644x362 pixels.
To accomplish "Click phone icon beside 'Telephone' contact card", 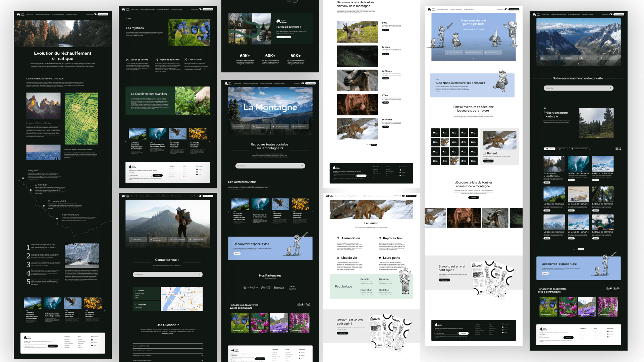I will [x=136, y=305].
